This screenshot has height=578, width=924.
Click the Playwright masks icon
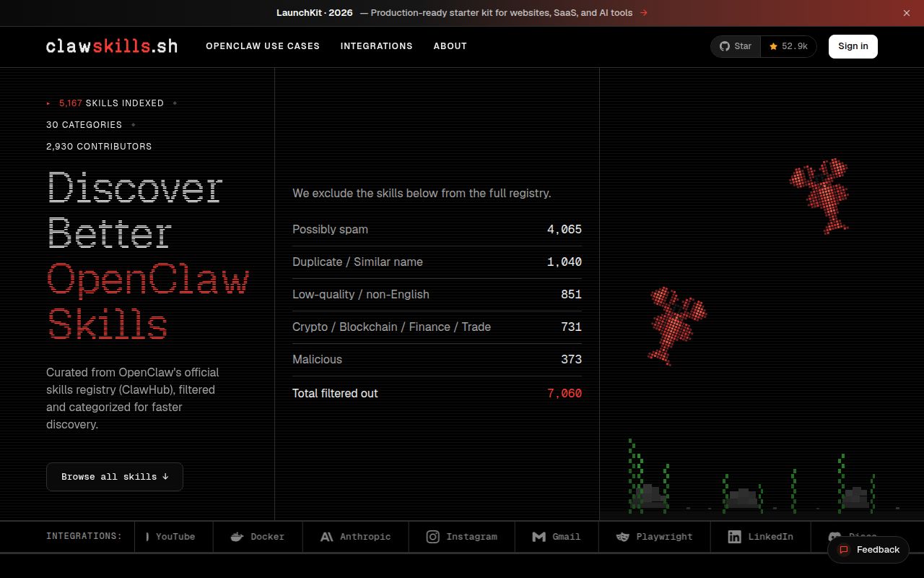(622, 537)
